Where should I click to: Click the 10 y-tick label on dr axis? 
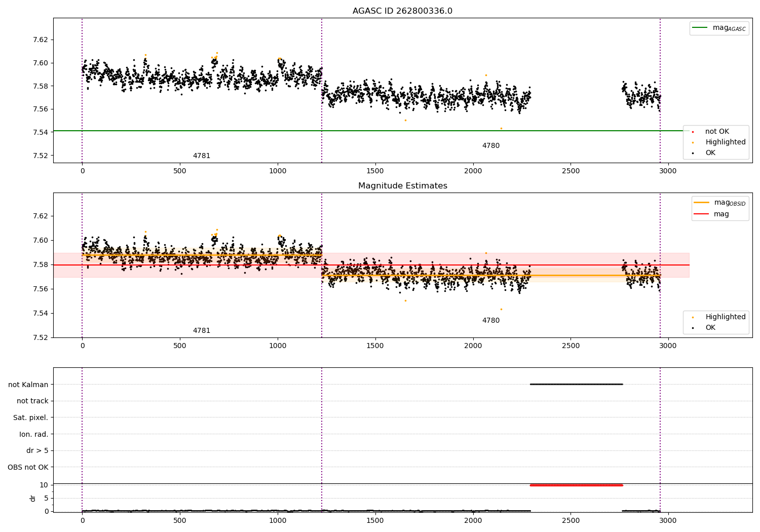tap(44, 485)
